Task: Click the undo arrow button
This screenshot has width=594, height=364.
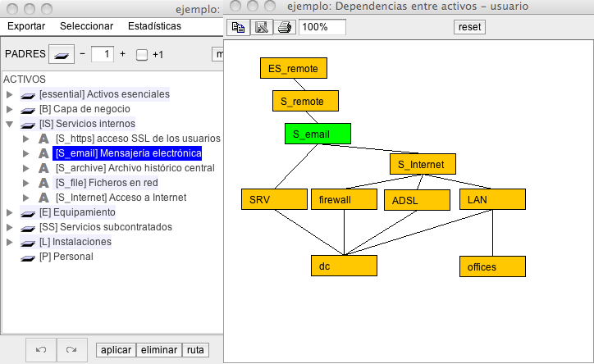Action: [41, 350]
